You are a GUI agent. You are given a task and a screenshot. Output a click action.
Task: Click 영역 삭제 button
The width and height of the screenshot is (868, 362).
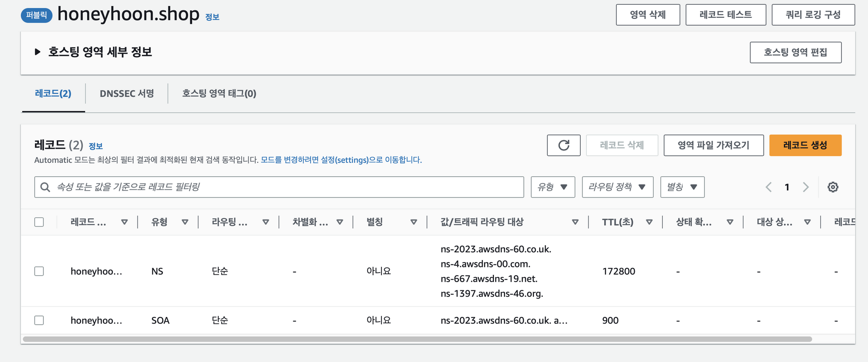(x=648, y=15)
